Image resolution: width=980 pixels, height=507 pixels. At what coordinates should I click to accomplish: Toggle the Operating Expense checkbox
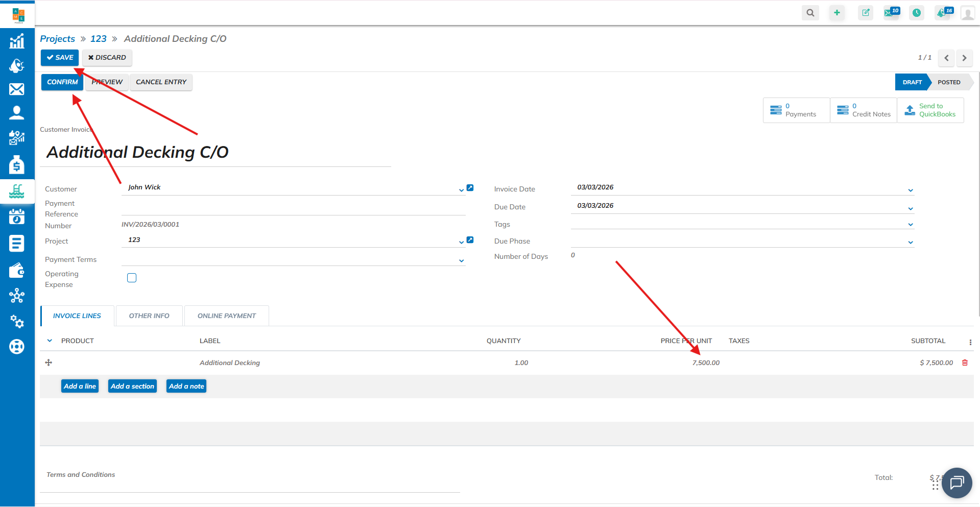click(x=132, y=278)
